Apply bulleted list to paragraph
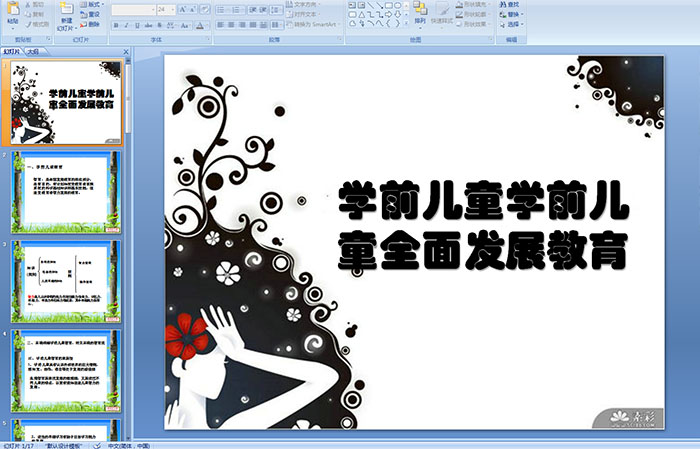 tap(223, 9)
